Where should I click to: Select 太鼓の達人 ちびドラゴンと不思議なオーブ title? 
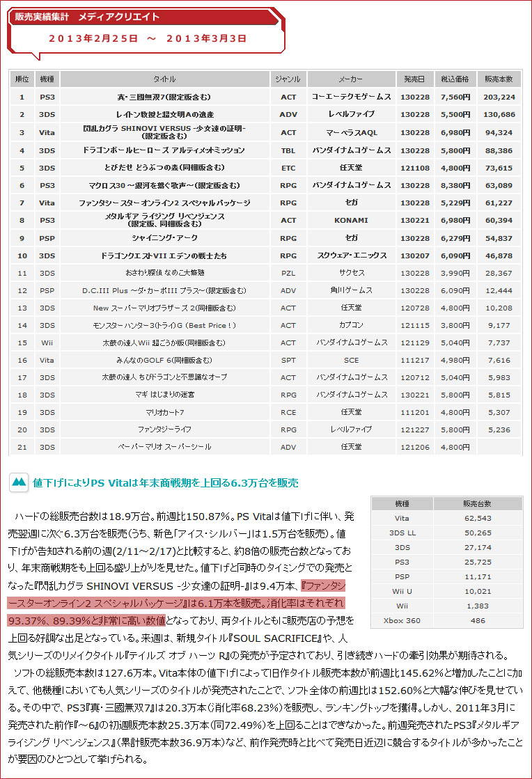[x=164, y=377]
